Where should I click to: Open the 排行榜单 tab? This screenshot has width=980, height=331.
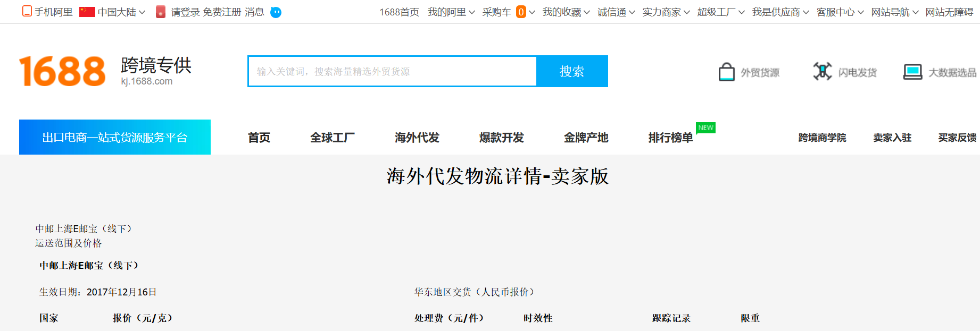point(670,138)
